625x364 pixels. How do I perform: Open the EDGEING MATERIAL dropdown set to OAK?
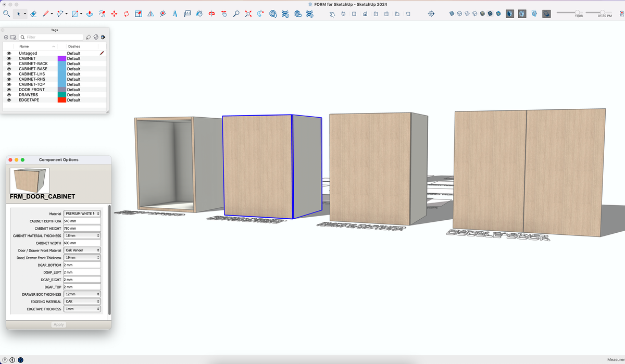82,301
